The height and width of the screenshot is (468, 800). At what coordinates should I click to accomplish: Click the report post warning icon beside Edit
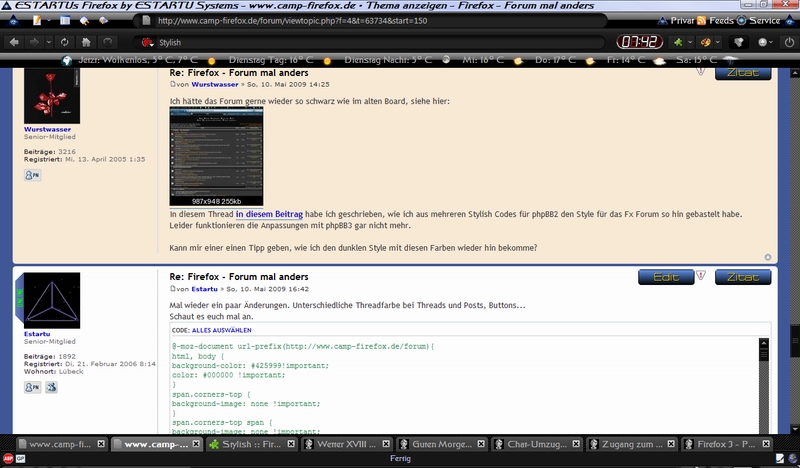click(701, 276)
